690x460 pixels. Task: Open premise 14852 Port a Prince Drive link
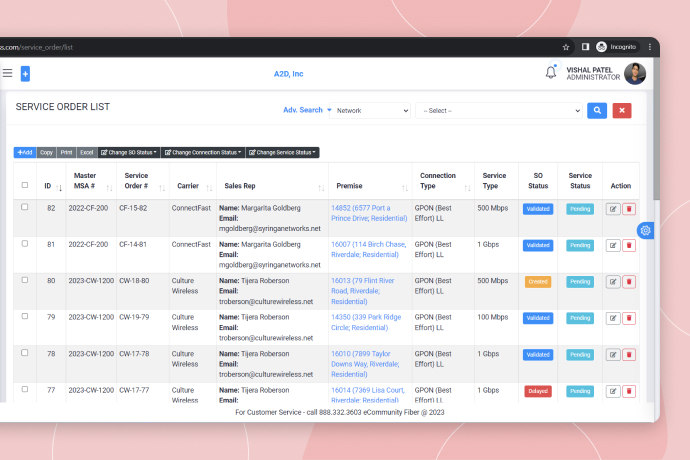pos(369,213)
